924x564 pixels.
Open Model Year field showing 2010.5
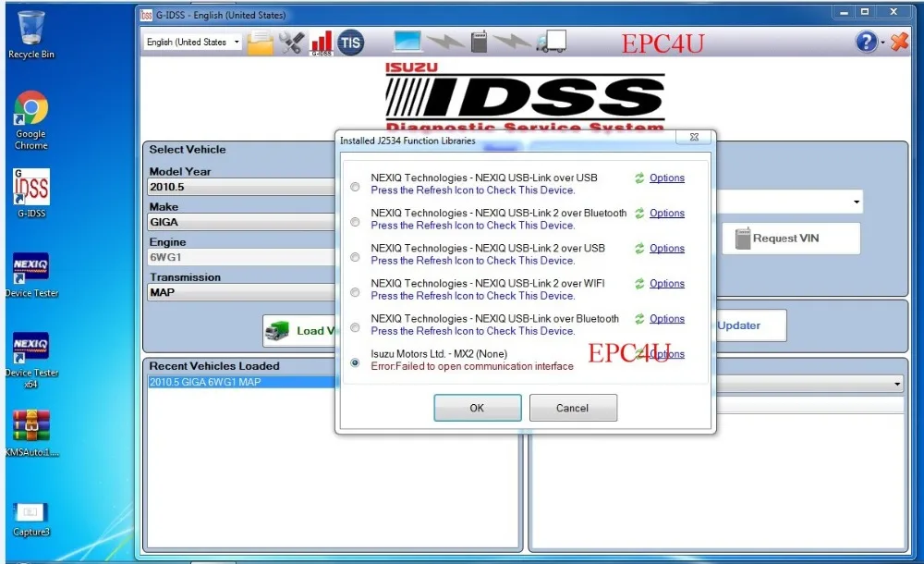coord(241,187)
